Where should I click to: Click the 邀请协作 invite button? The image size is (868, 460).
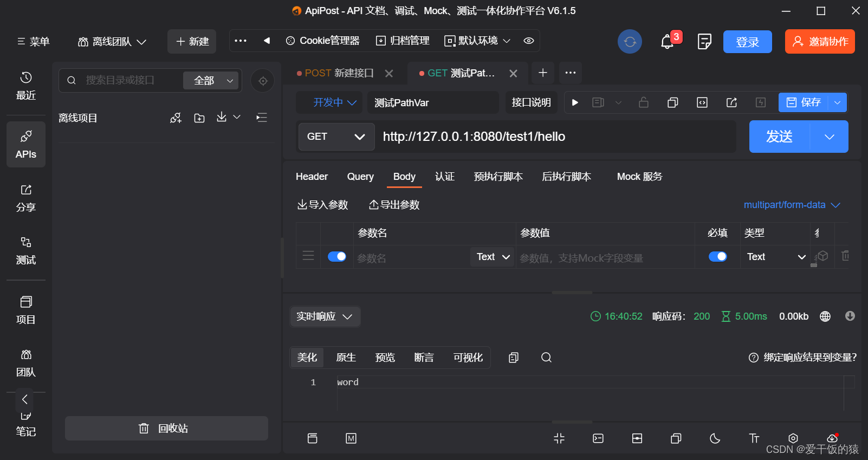(820, 42)
